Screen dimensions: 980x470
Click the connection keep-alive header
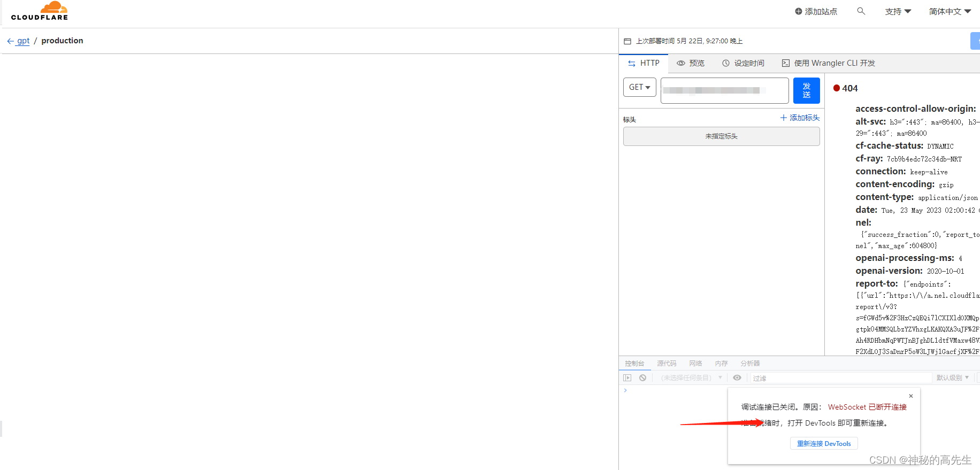pos(902,172)
